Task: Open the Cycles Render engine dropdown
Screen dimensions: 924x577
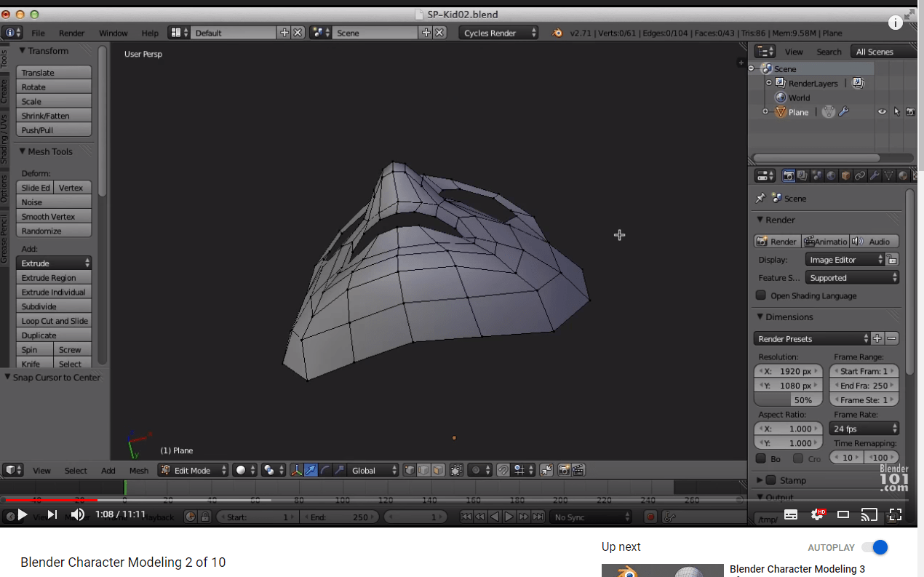Action: [x=499, y=33]
